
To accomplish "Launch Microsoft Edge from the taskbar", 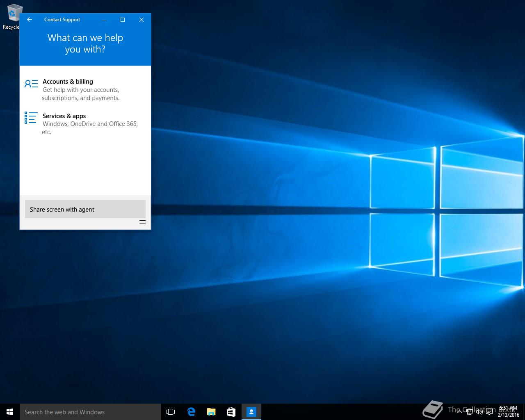I will coord(191,412).
